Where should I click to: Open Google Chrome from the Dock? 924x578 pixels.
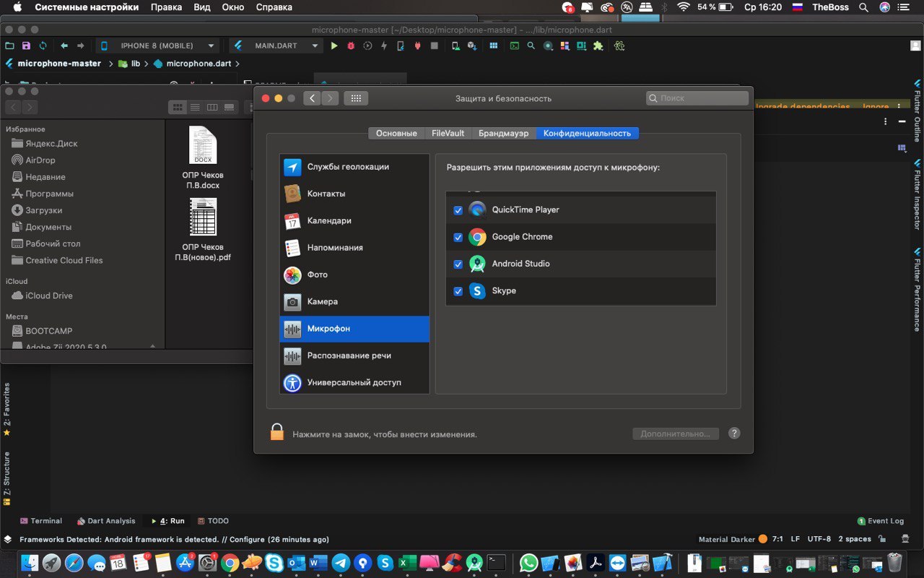(x=230, y=563)
